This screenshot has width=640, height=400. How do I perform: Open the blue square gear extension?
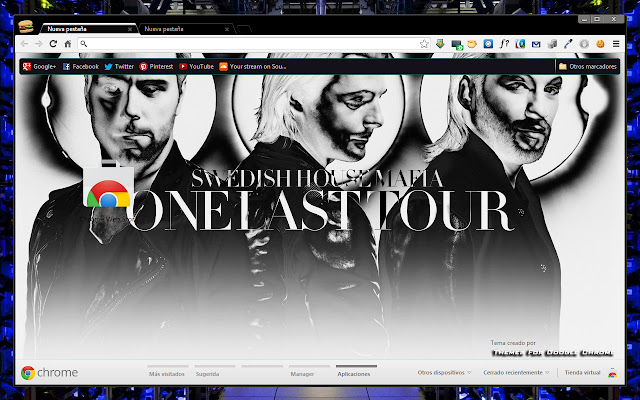(x=488, y=44)
